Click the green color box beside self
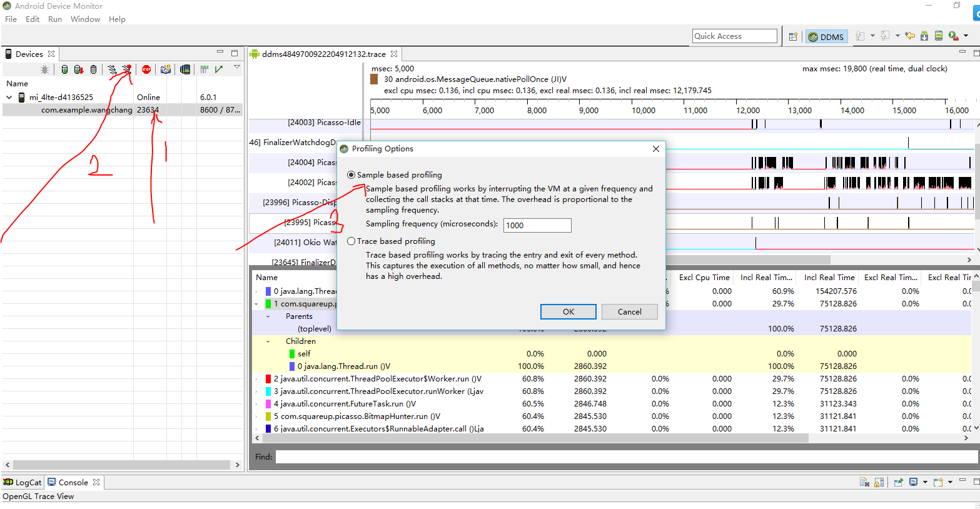 point(292,354)
